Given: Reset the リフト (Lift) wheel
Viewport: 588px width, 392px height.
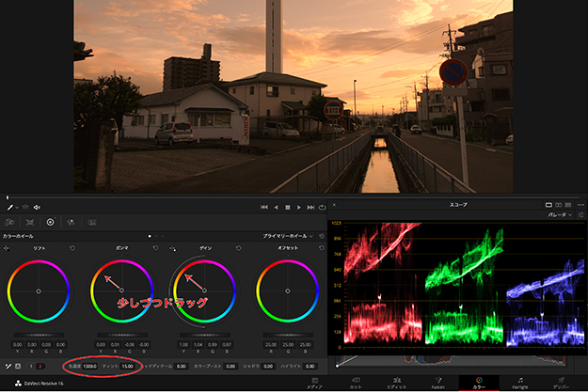Looking at the screenshot, I should pos(72,247).
